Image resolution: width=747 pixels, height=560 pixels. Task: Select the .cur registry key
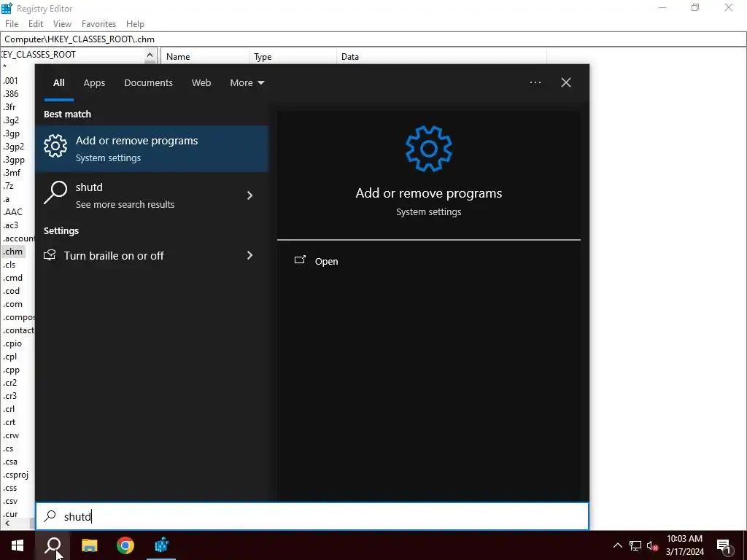click(10, 514)
